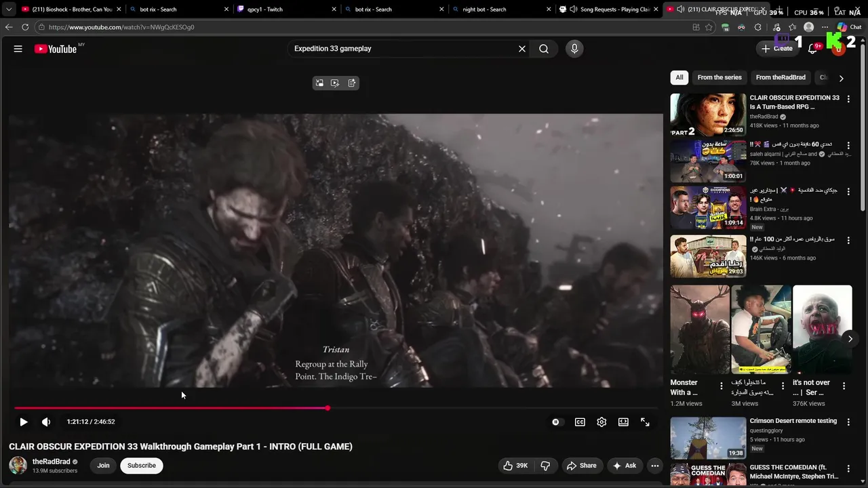868x488 pixels.
Task: Play the paused video
Action: (23, 422)
